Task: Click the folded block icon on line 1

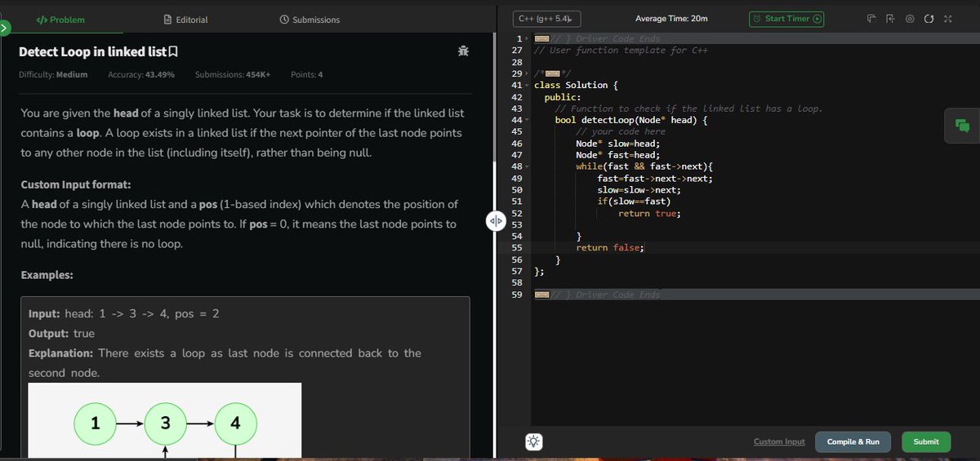Action: (541, 38)
